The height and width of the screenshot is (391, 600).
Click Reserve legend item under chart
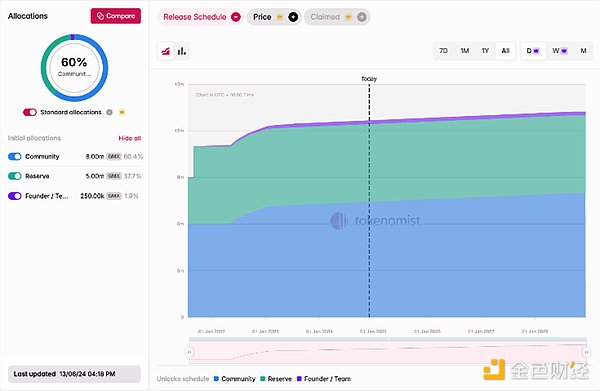click(276, 379)
